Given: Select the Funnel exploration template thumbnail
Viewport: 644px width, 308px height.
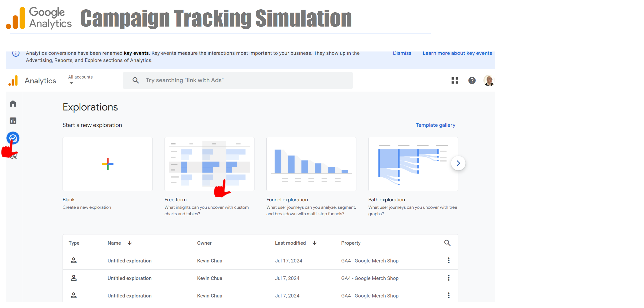Looking at the screenshot, I should coord(311,164).
